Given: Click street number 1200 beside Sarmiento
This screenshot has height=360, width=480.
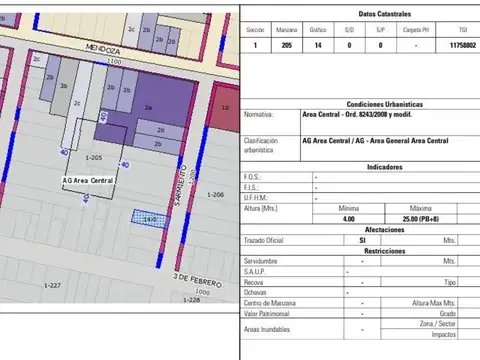Looking at the screenshot, I should pyautogui.click(x=193, y=176).
